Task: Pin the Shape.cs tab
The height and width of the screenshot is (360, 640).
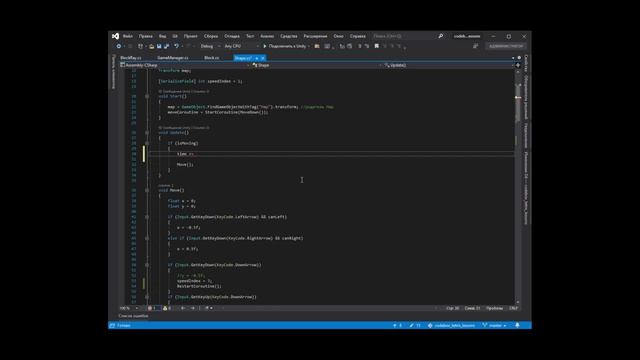Action: 257,58
